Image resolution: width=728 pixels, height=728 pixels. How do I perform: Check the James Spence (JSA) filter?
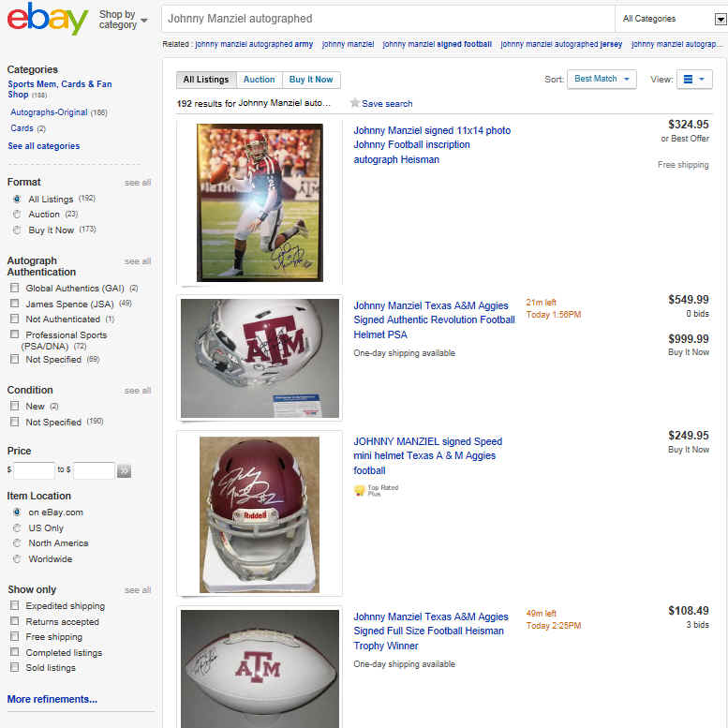[14, 304]
